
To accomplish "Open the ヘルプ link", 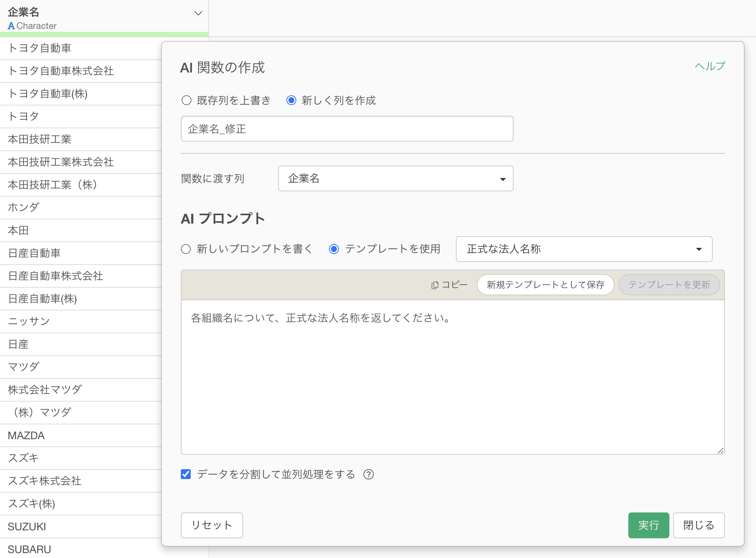I will coord(710,66).
